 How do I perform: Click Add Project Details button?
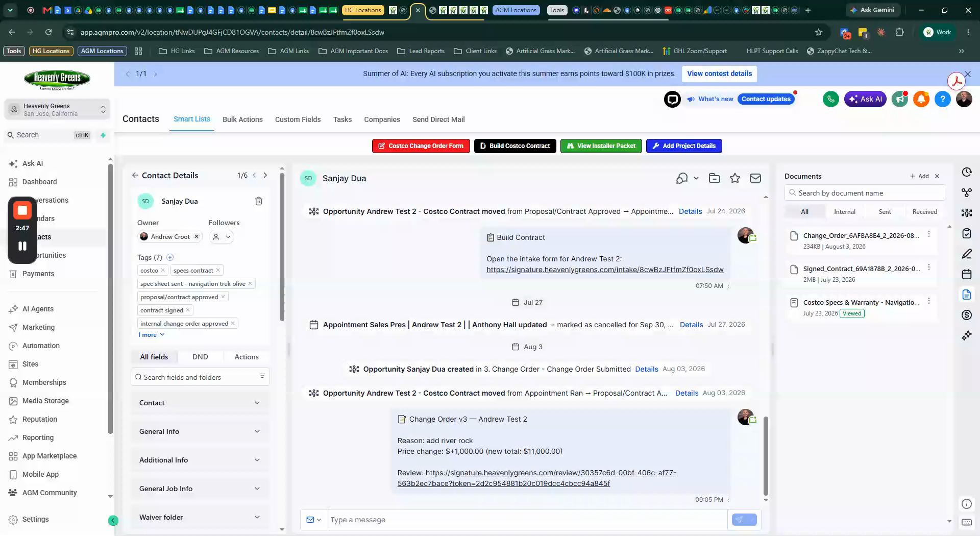(684, 146)
